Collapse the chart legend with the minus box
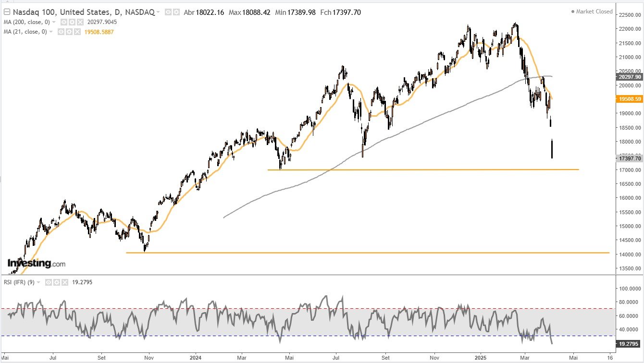 pyautogui.click(x=6, y=11)
